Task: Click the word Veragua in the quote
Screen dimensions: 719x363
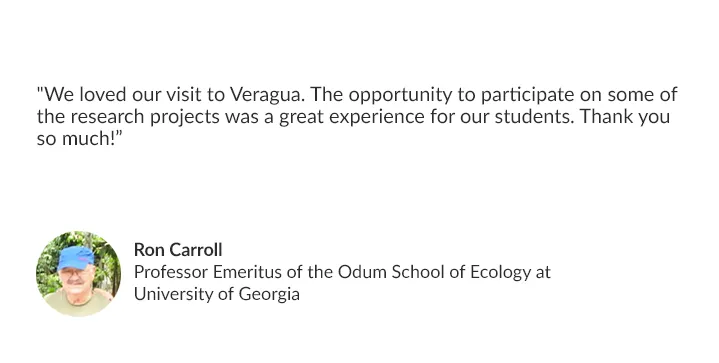Action: [266, 94]
